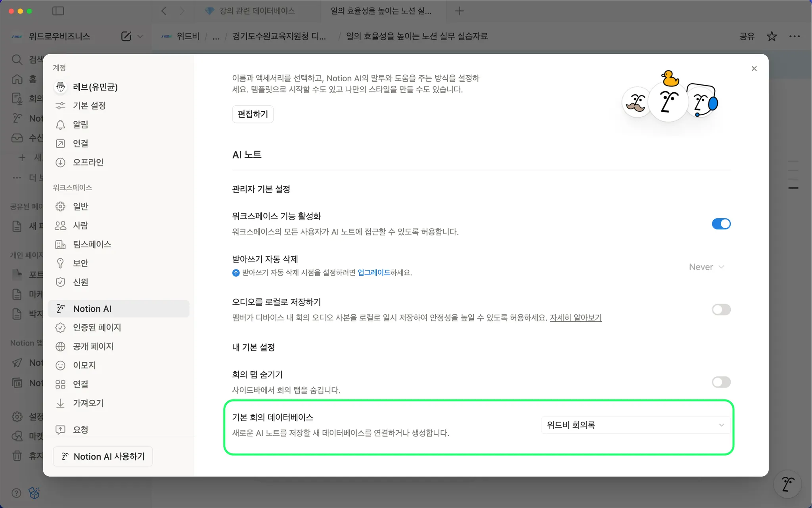Switch to 강의 관련 데이터베이스 tab

257,11
